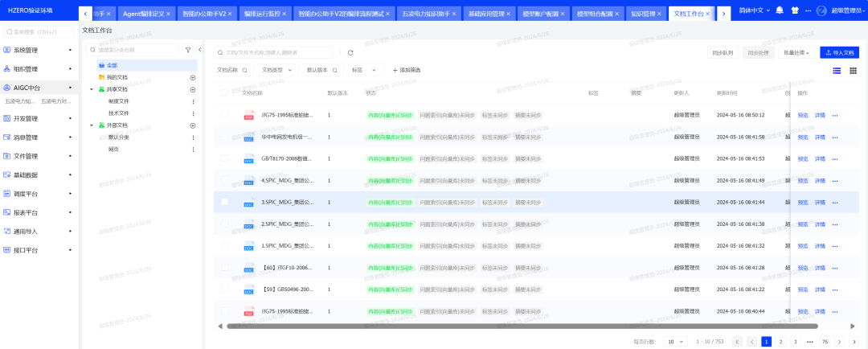Click the plus icon beside 外部文档
This screenshot has height=349, width=868.
[x=193, y=125]
